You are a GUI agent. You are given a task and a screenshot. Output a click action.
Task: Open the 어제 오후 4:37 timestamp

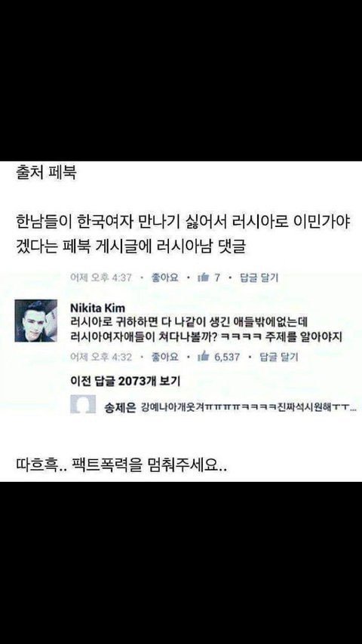tap(101, 278)
